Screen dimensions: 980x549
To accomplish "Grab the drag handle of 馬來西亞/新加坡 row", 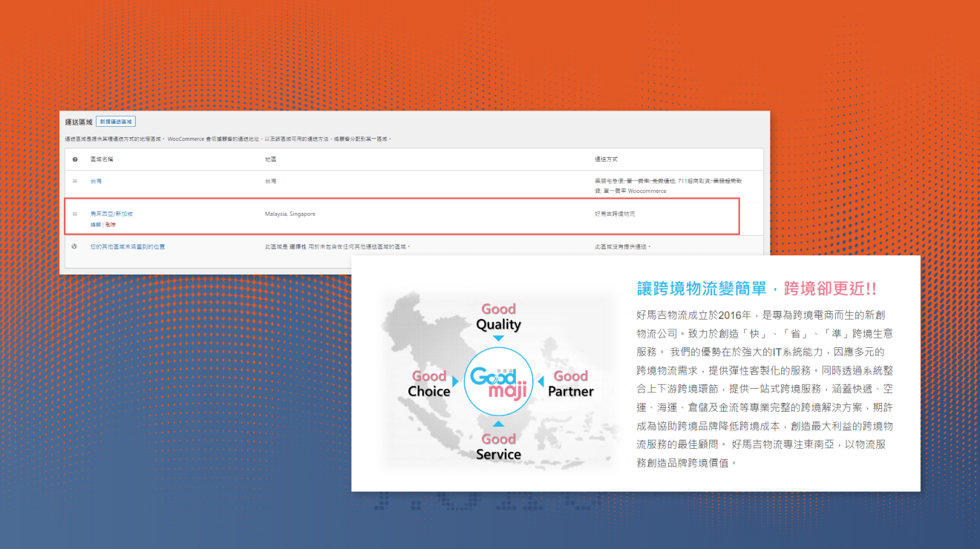I will click(x=75, y=214).
